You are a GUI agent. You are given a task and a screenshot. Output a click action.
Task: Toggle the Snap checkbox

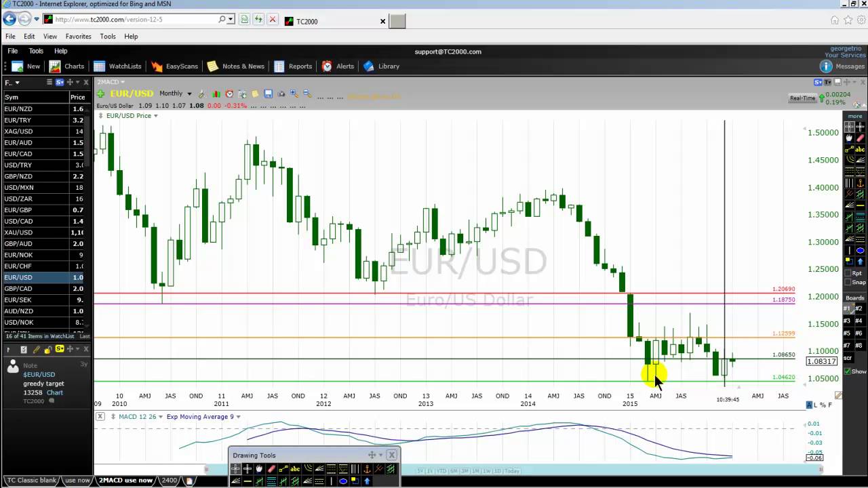(848, 282)
